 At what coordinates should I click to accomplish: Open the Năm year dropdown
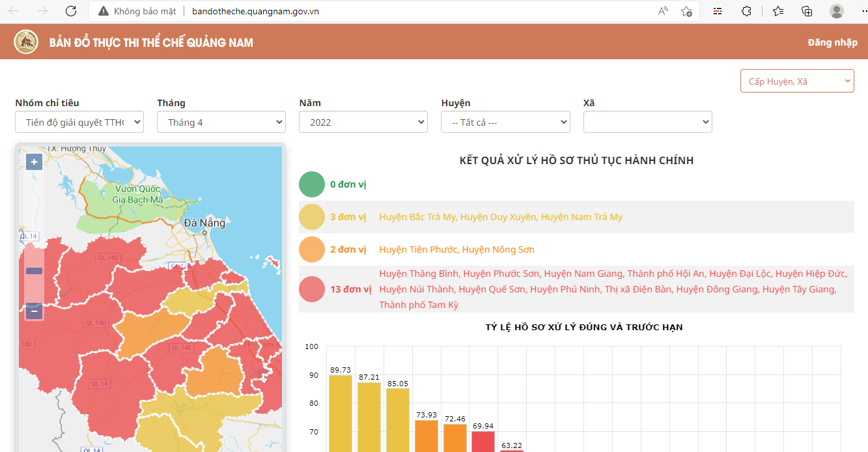(x=363, y=122)
